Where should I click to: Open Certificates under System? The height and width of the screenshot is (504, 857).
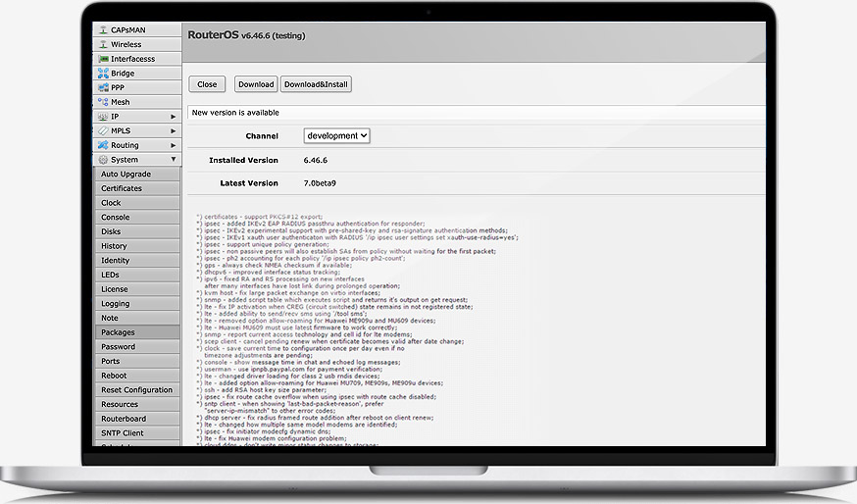137,188
